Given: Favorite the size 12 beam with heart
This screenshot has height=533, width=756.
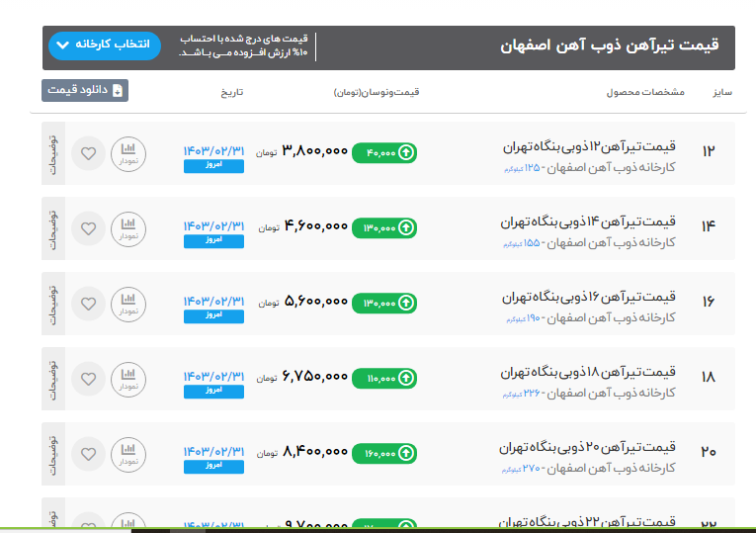Looking at the screenshot, I should [x=89, y=153].
